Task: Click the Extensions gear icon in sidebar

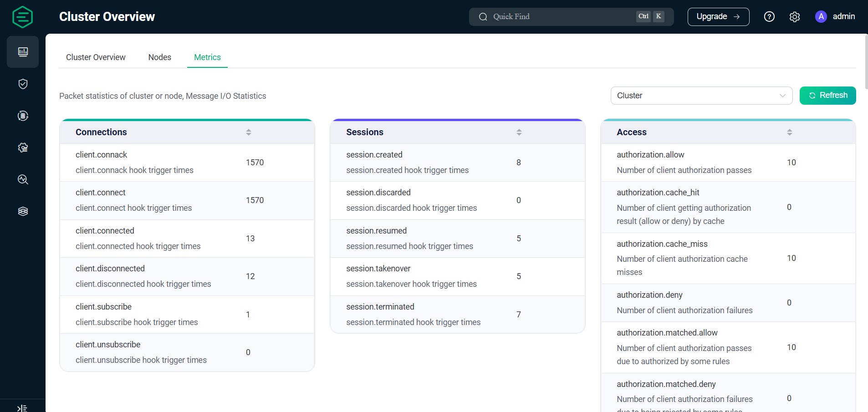Action: pyautogui.click(x=22, y=148)
